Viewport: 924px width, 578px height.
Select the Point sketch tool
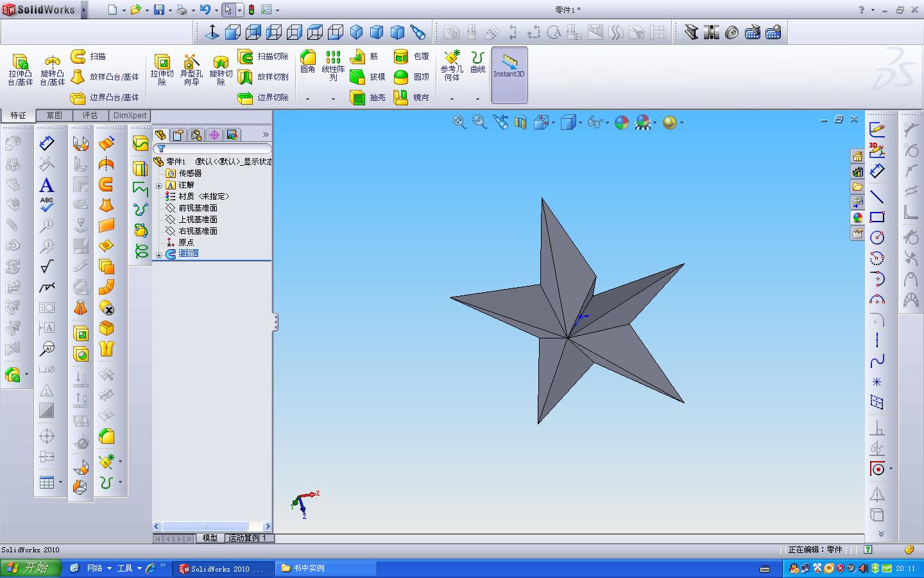pos(877,381)
